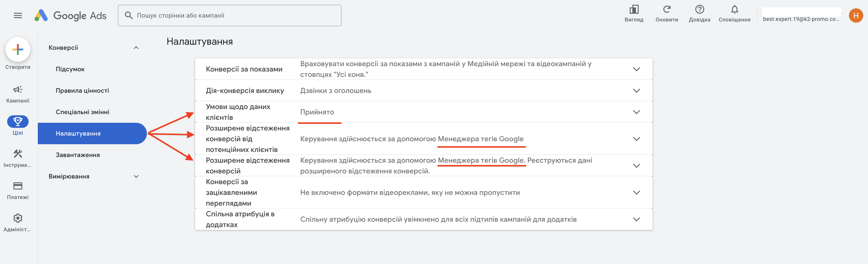Collapse the Конверсії section
This screenshot has width=868, height=264.
[x=136, y=48]
